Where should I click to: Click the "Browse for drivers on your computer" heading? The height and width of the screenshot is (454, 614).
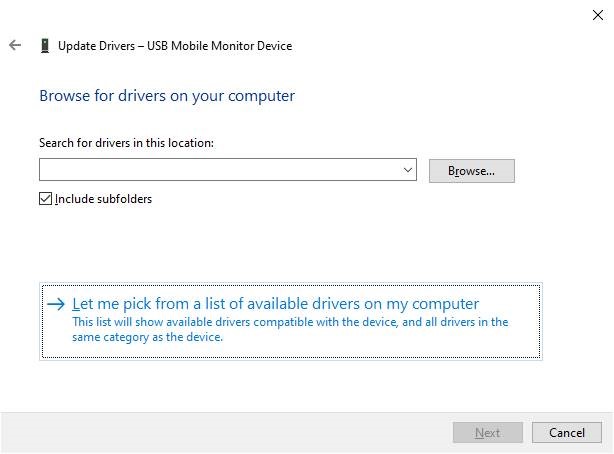pyautogui.click(x=167, y=96)
